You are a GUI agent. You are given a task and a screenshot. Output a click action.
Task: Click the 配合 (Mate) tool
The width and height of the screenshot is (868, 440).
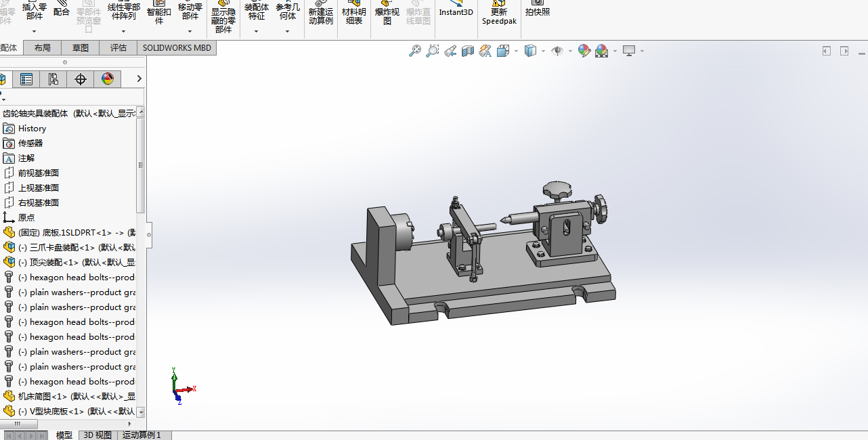click(62, 9)
